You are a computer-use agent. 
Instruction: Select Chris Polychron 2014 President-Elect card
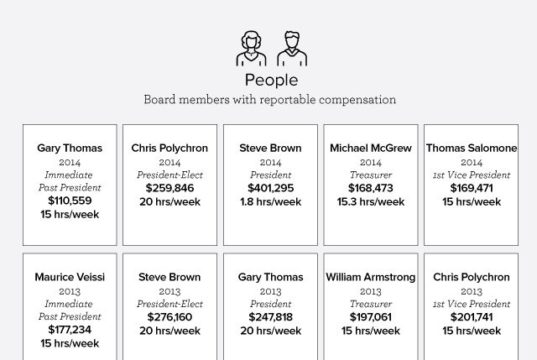pyautogui.click(x=170, y=185)
